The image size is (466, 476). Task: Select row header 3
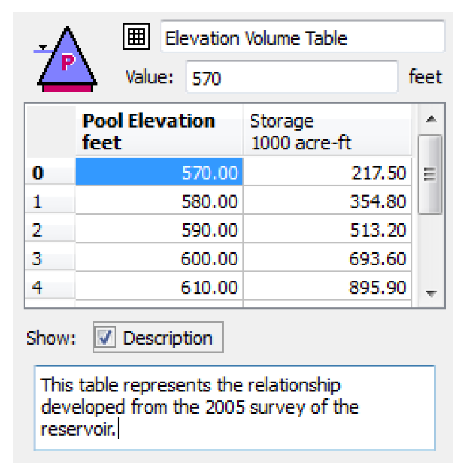pos(50,259)
